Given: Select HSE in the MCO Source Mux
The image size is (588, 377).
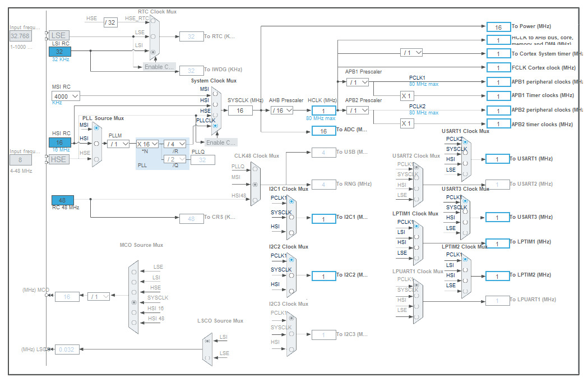Looking at the screenshot, I should point(134,292).
